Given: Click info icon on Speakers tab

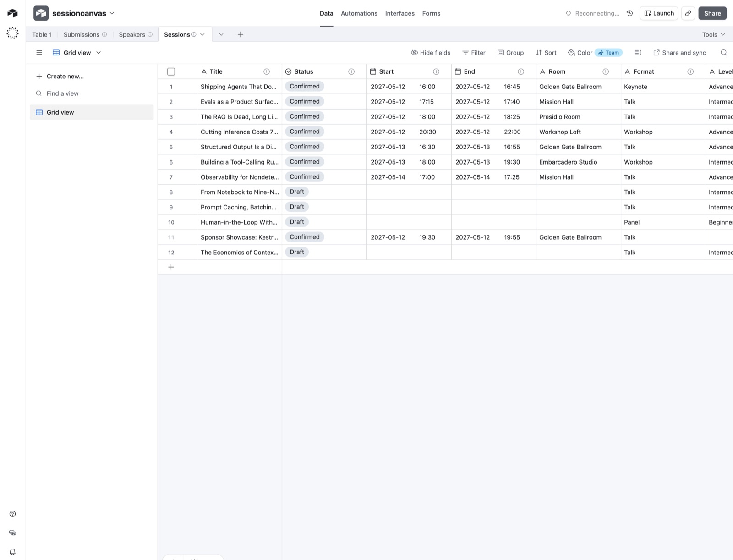Looking at the screenshot, I should tap(150, 34).
